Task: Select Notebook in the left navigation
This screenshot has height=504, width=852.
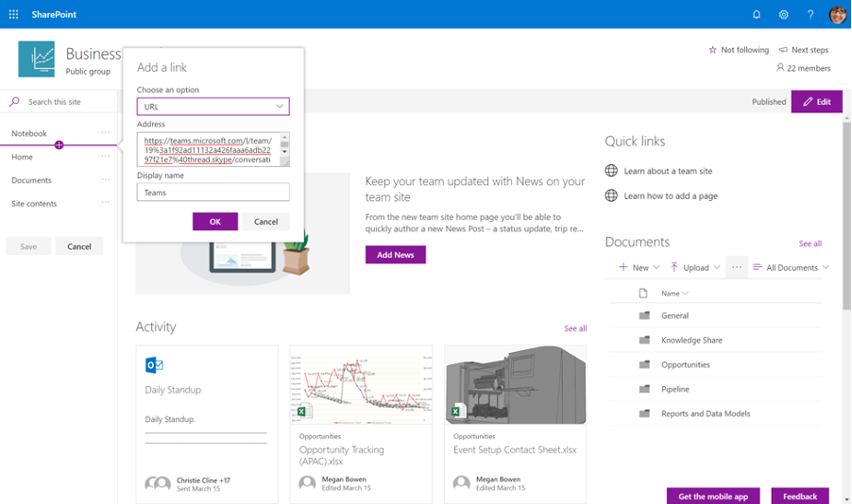Action: pos(29,133)
